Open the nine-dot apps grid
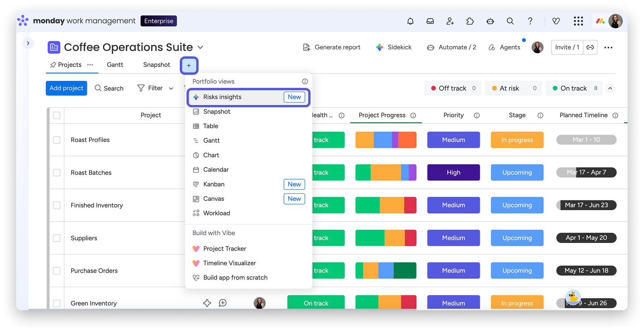The width and height of the screenshot is (644, 332). 578,21
